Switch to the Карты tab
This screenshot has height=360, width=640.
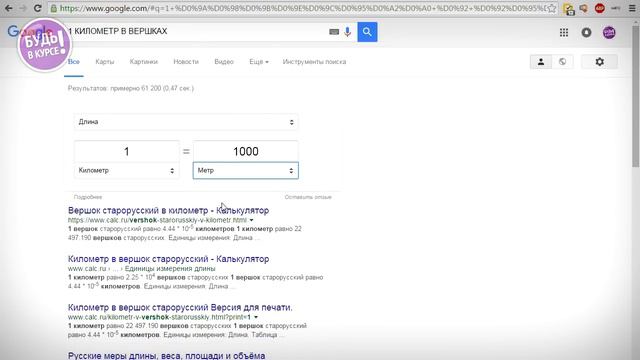[x=104, y=62]
